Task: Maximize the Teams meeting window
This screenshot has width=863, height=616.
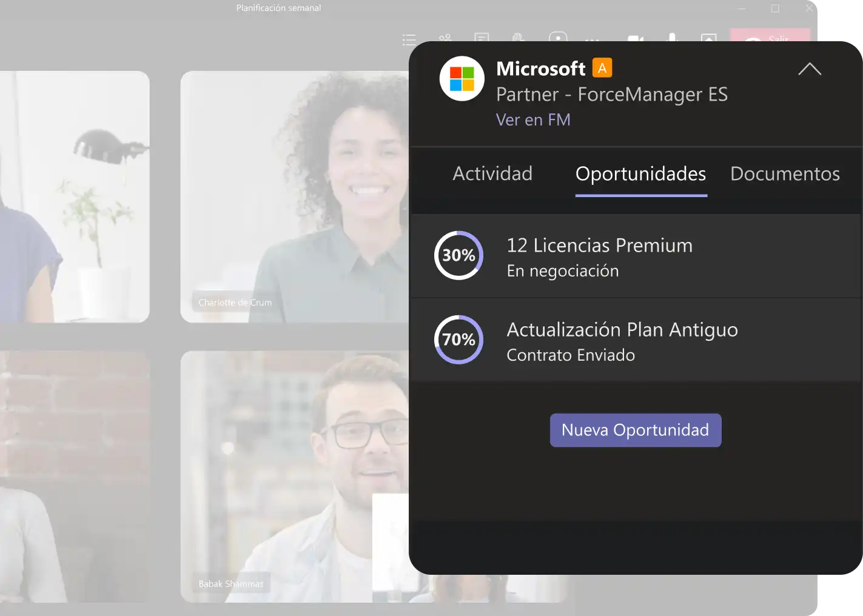Action: click(775, 8)
